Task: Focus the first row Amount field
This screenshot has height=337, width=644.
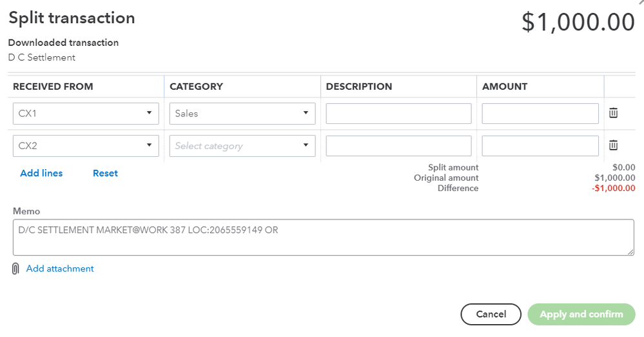Action: [540, 114]
